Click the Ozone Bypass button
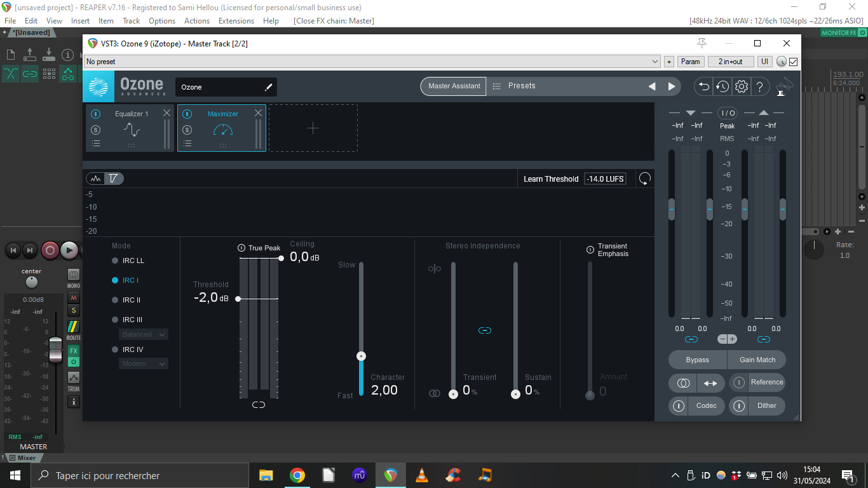The width and height of the screenshot is (868, 488). (698, 360)
